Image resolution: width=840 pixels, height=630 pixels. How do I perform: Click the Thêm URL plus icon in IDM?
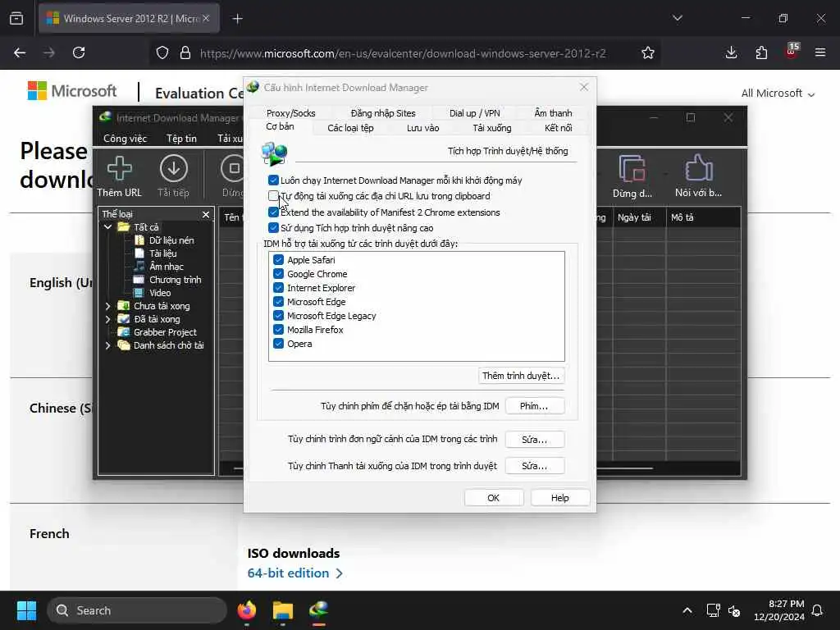coord(119,169)
